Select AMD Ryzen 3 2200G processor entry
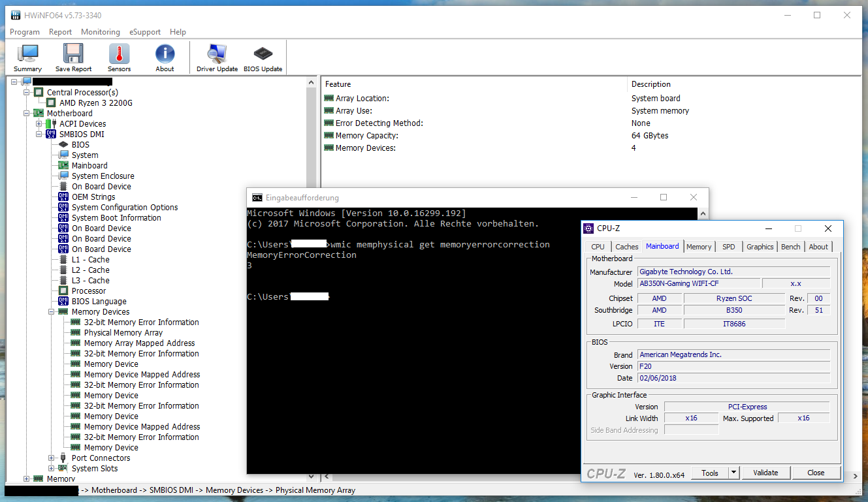 [x=95, y=103]
